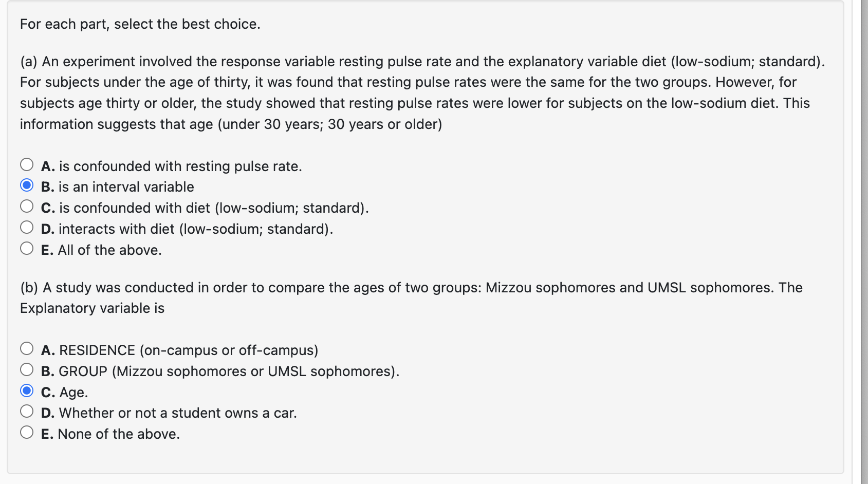Select the RESIDENCE answer in part (b)

[26, 348]
